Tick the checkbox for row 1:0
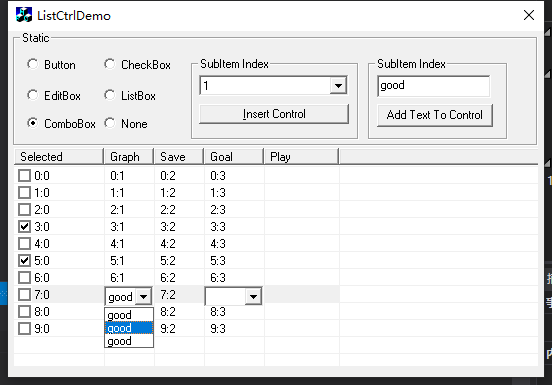 (24, 192)
